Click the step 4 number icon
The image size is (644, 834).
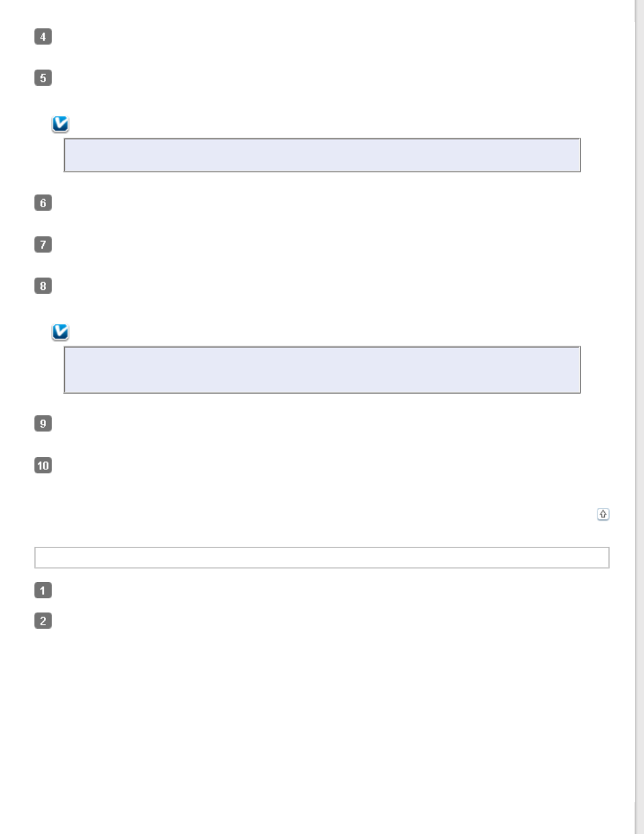[43, 36]
